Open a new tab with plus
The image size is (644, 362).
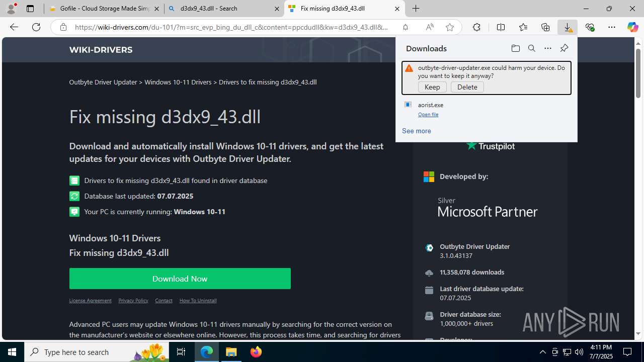point(416,9)
